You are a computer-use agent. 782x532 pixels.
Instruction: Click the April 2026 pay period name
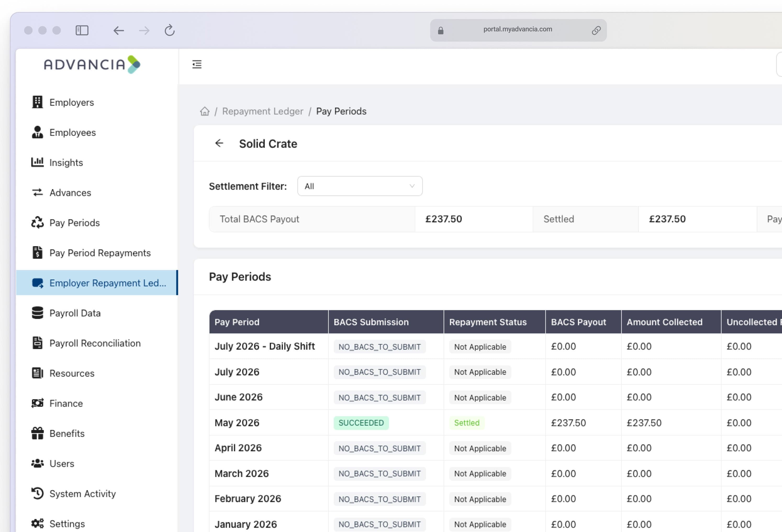(238, 448)
